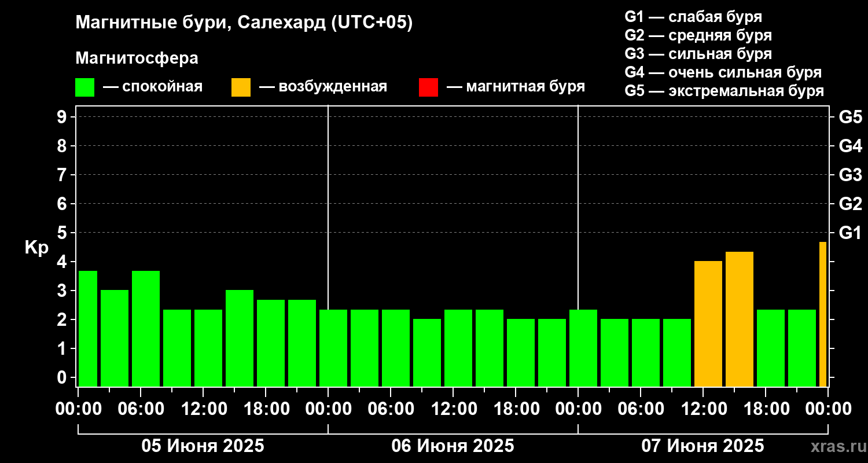This screenshot has width=868, height=463.
Task: Click the orange bar starting at 12:00 on 07 June
Action: [708, 324]
